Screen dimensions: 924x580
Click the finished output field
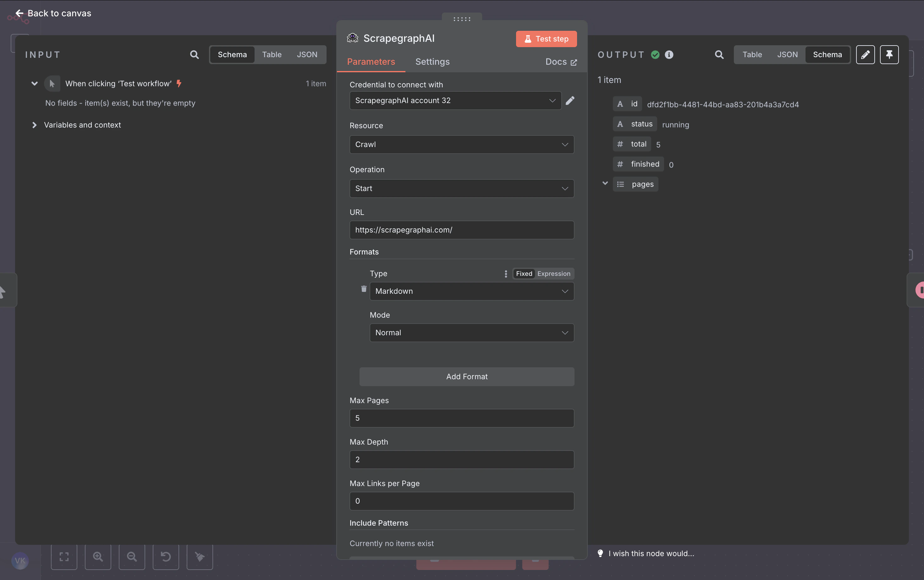point(638,164)
